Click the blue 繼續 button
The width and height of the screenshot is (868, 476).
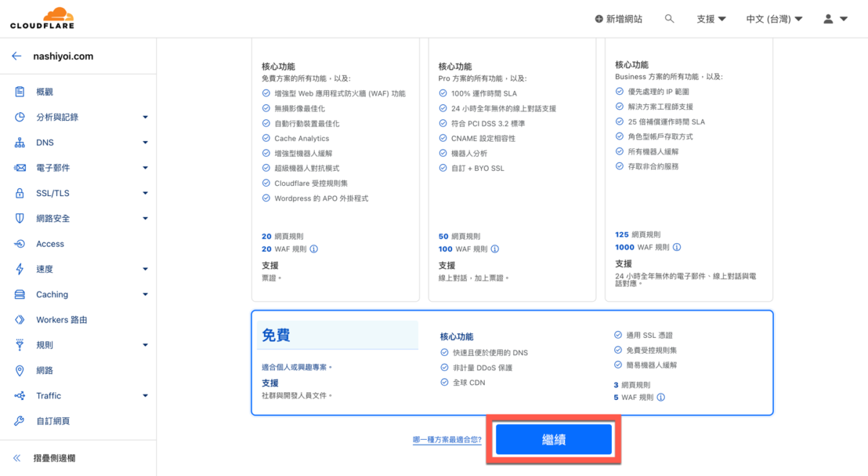554,439
